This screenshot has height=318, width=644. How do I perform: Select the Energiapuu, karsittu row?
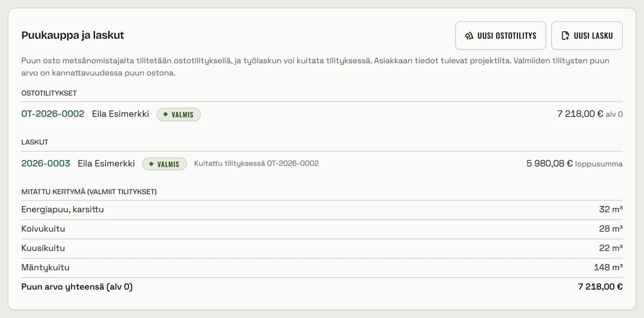(322, 210)
